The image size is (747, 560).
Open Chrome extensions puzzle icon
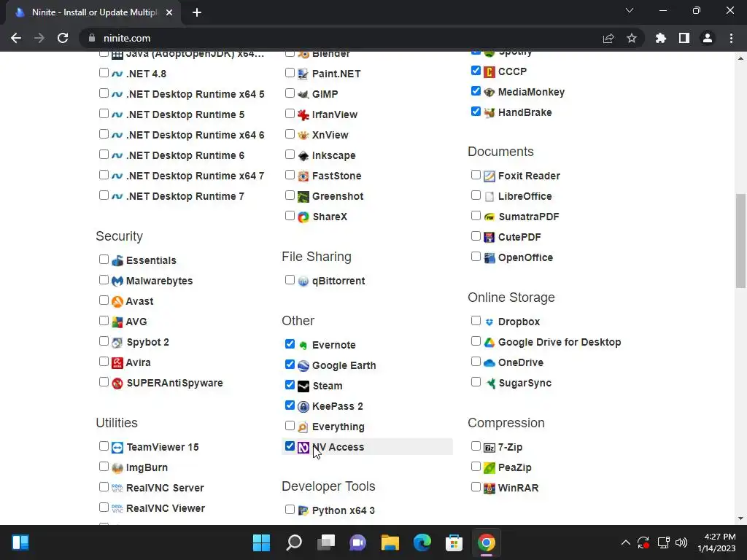(x=660, y=38)
